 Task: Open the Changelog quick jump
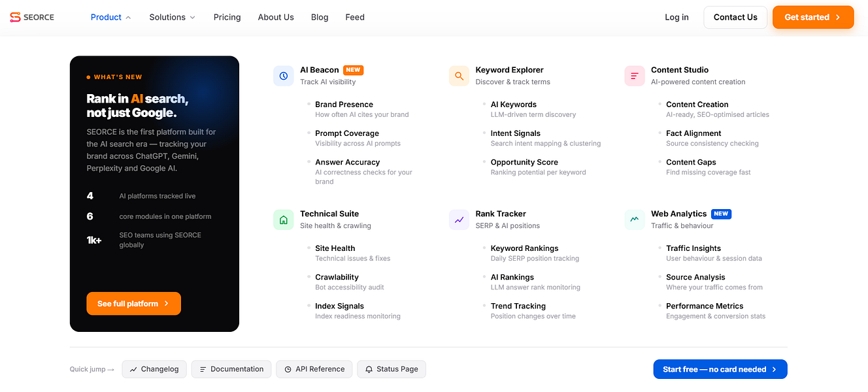tap(154, 369)
